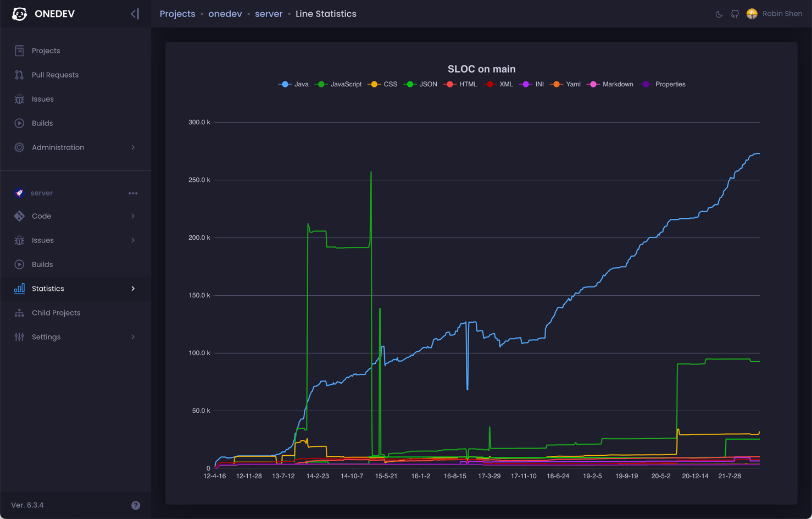The height and width of the screenshot is (519, 812).
Task: Click the OneDev logo icon
Action: (x=20, y=14)
